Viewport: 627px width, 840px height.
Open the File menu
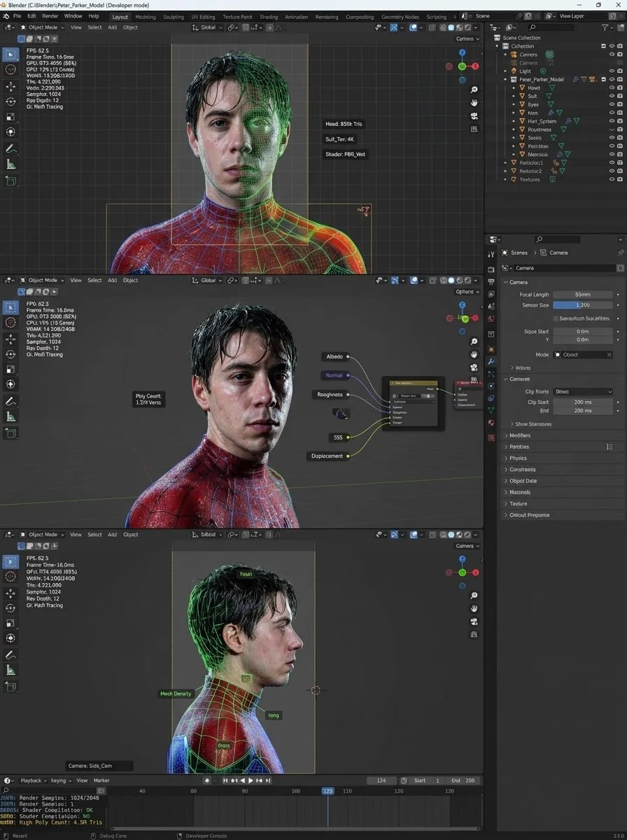17,15
